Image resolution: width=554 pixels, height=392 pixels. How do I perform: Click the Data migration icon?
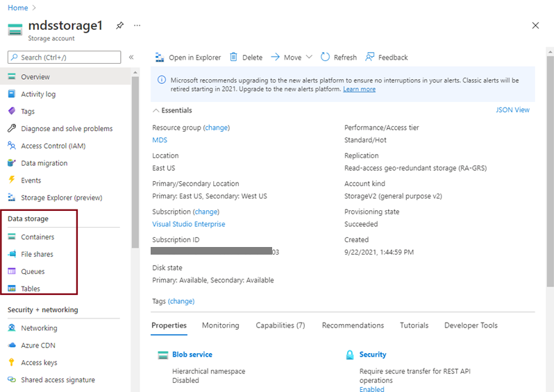pyautogui.click(x=12, y=163)
